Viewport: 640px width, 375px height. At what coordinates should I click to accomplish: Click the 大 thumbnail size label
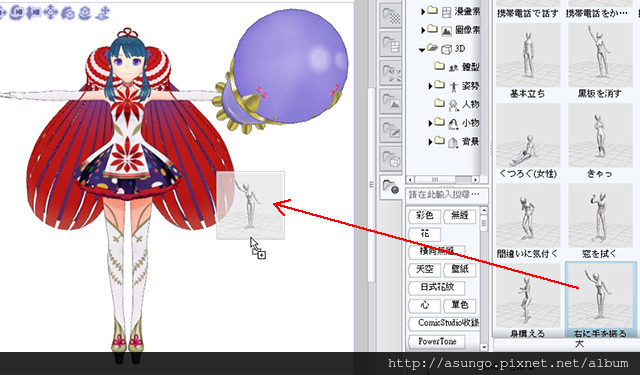click(x=579, y=344)
